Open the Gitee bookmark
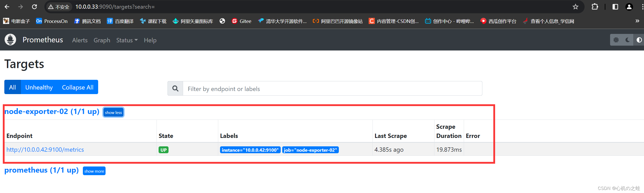 coord(242,21)
